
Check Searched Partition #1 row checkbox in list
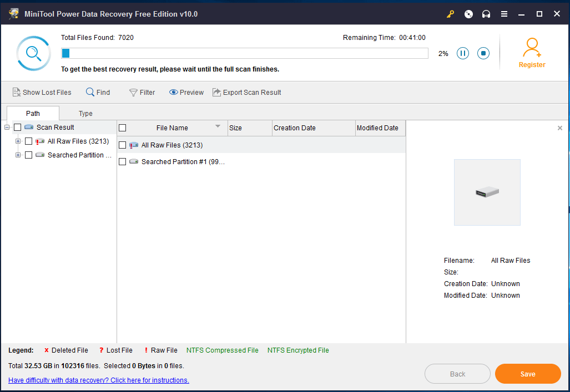click(123, 162)
